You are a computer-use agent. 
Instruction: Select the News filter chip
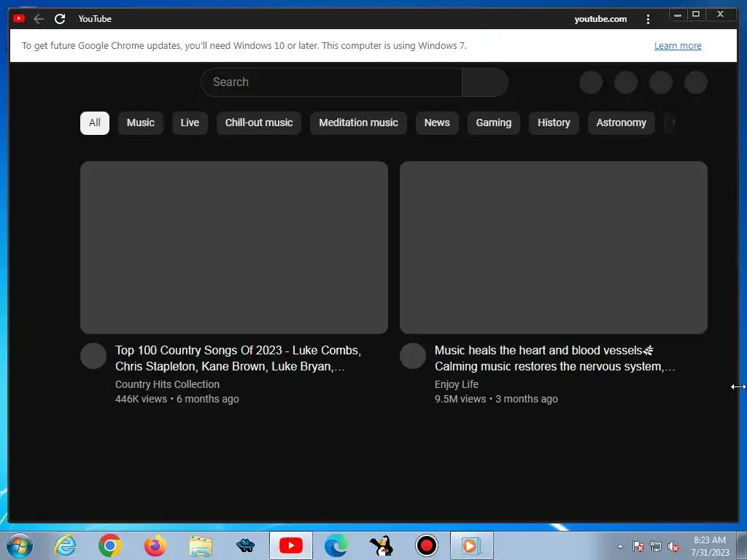click(x=437, y=122)
